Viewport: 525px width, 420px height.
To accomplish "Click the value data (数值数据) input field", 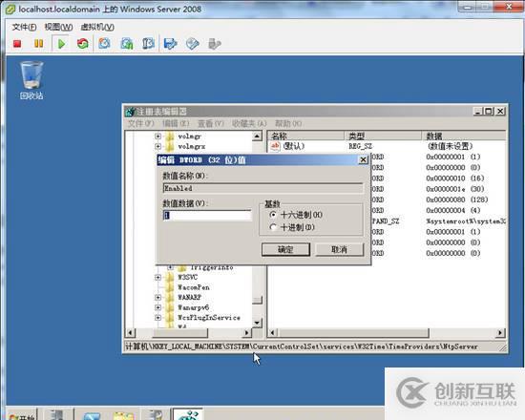I will (x=207, y=216).
